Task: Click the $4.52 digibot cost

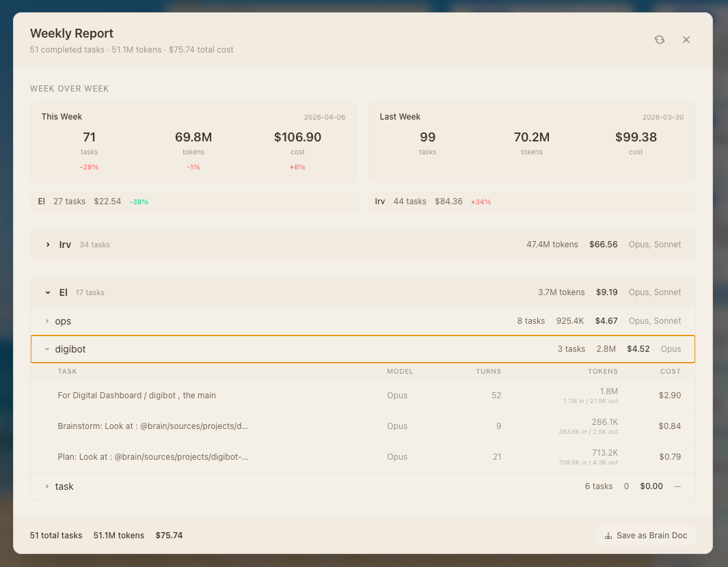Action: 638,349
